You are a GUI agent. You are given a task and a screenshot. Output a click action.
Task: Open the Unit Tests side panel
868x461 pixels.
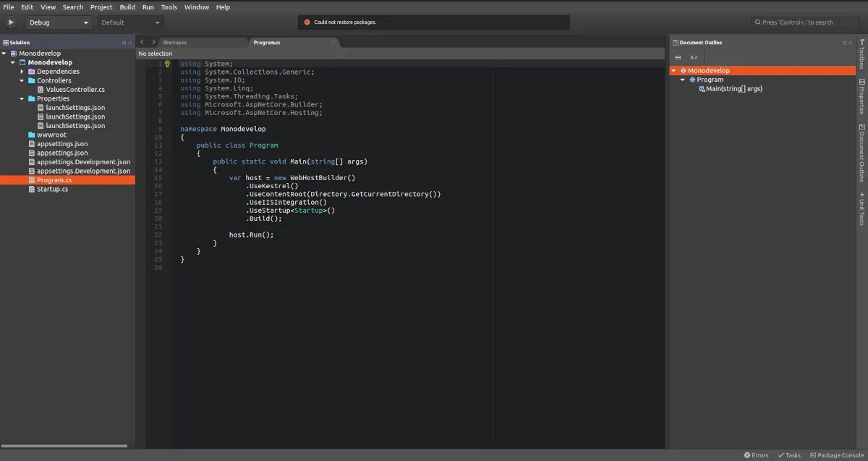pos(861,208)
